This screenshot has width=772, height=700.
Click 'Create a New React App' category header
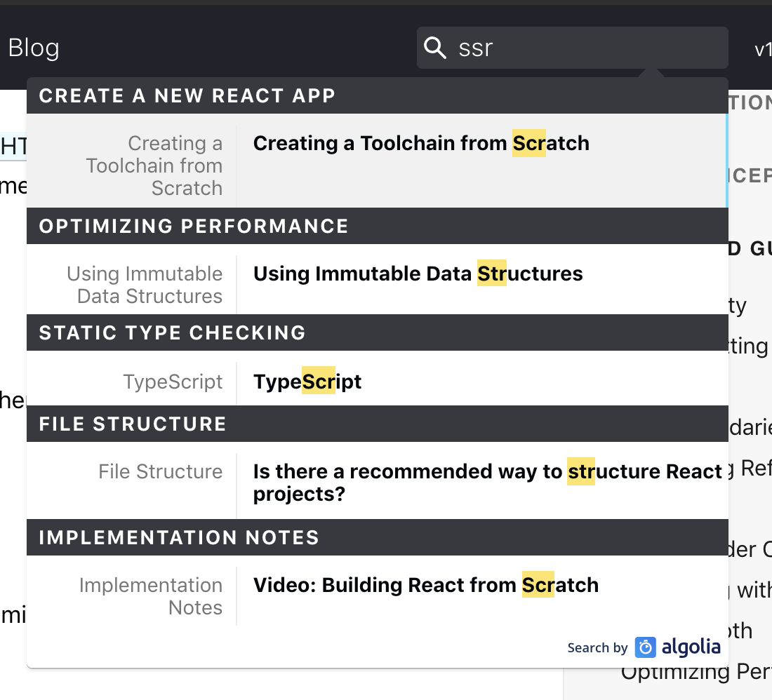tap(187, 96)
